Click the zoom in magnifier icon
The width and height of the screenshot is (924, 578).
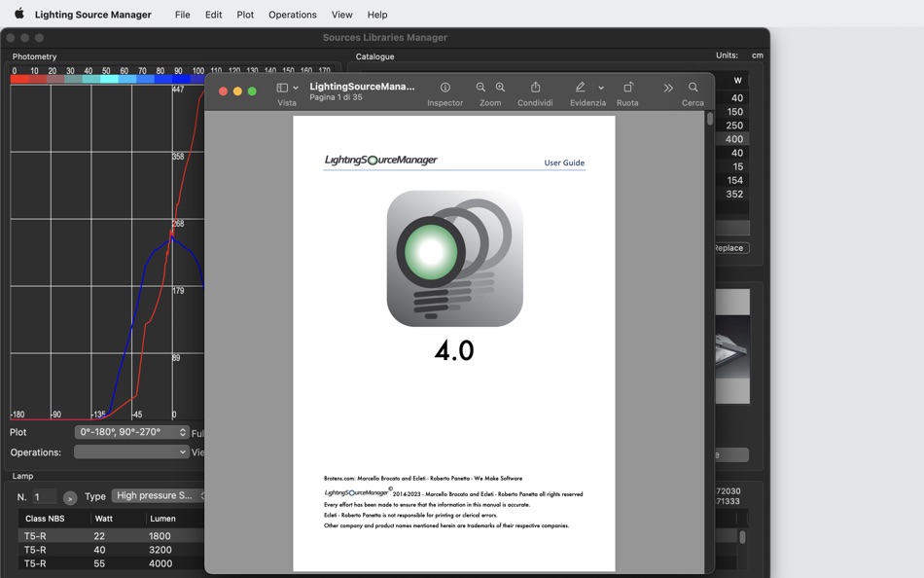pos(500,88)
